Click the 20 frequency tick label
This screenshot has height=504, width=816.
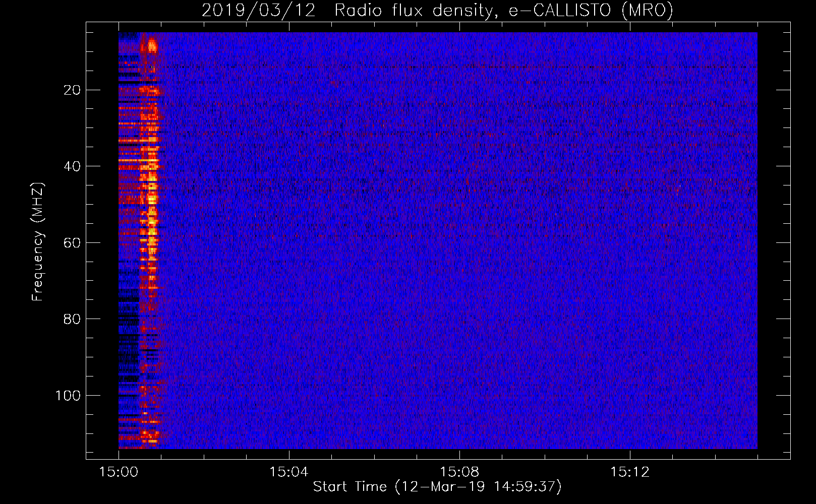pyautogui.click(x=72, y=90)
